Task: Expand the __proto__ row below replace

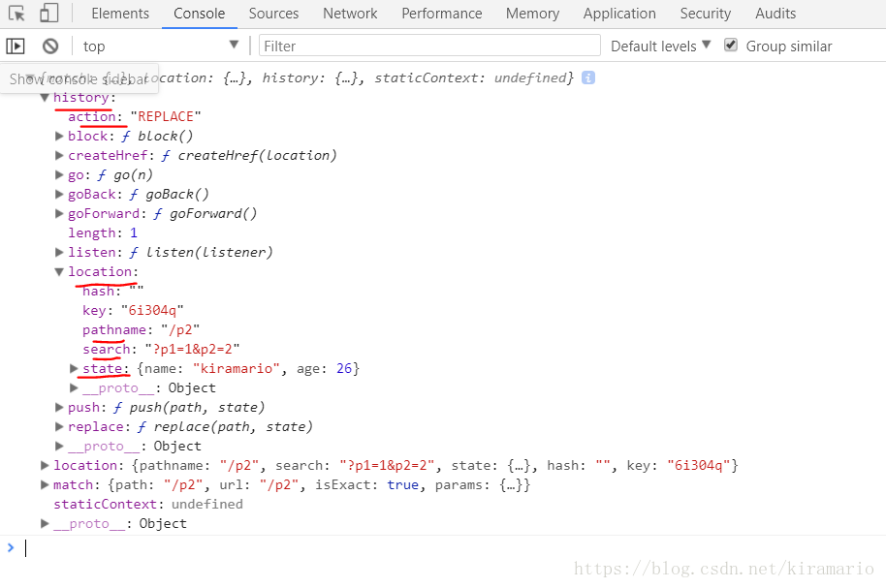Action: [59, 447]
